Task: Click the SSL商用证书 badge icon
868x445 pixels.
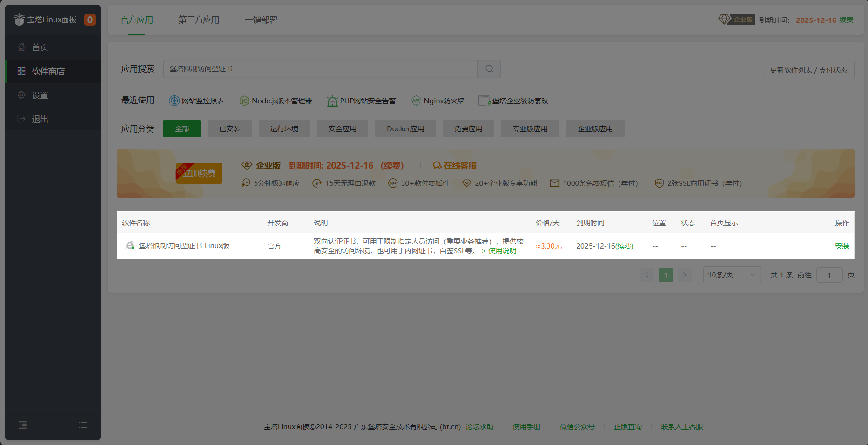Action: [659, 183]
